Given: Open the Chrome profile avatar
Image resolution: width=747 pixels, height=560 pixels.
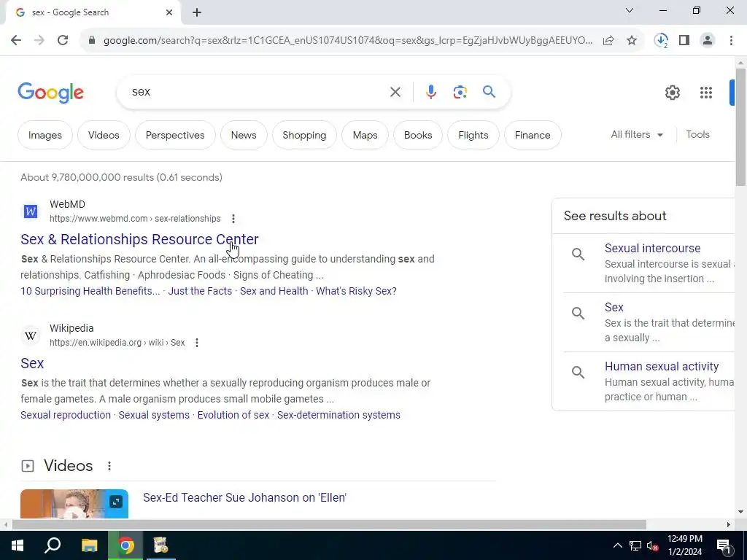Looking at the screenshot, I should pos(708,41).
